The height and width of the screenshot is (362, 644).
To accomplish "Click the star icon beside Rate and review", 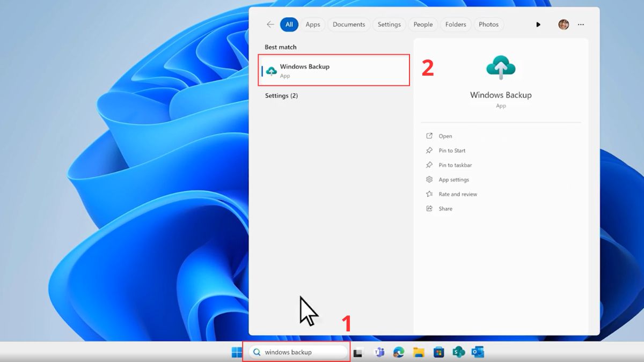I will click(x=429, y=194).
